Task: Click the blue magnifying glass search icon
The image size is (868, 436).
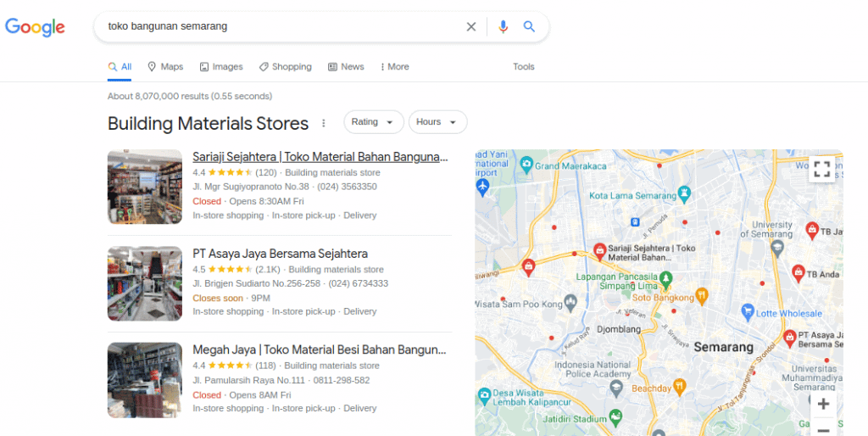Action: pyautogui.click(x=529, y=26)
